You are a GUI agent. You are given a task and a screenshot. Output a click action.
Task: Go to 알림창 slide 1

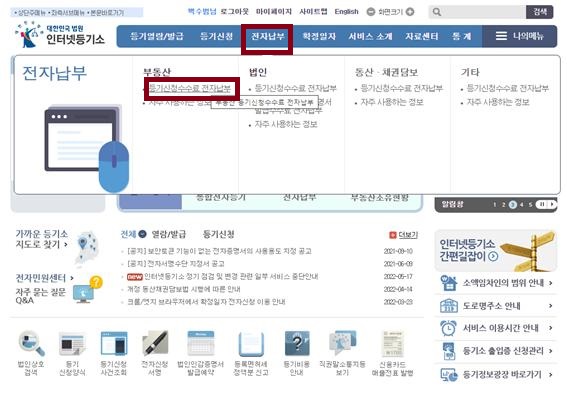[x=494, y=205]
